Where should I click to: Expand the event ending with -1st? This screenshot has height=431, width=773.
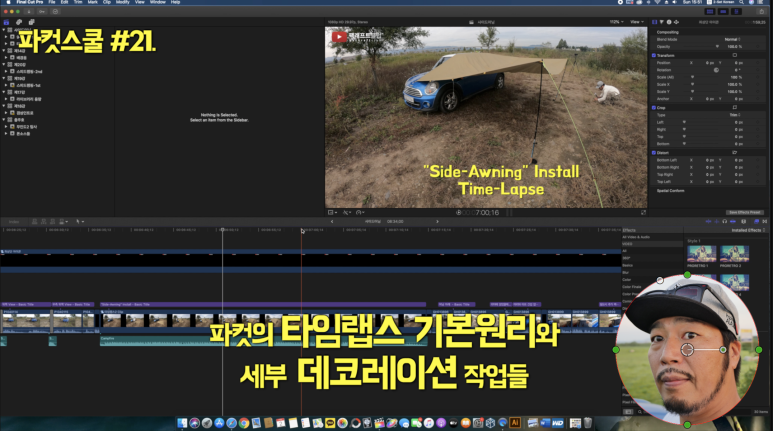coord(7,85)
